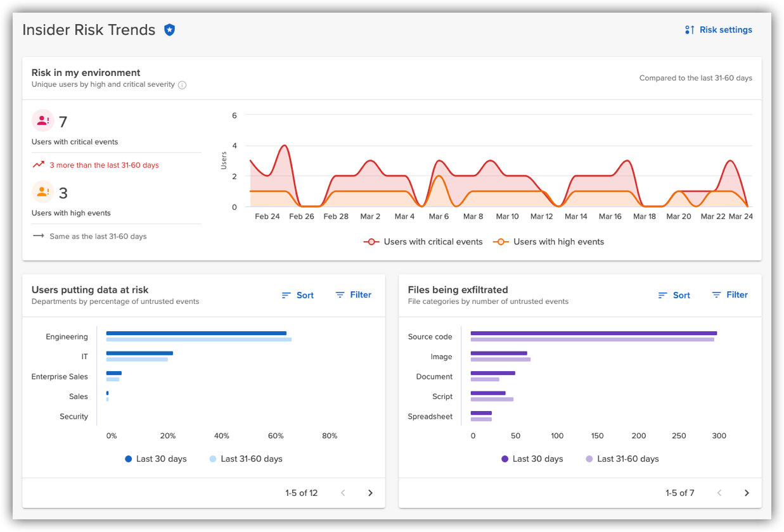
Task: Open the info tooltip about severity users
Action: tap(183, 84)
